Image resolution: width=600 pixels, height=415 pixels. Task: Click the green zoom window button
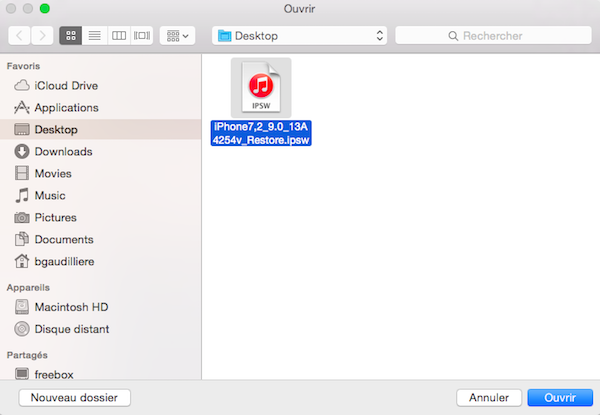coord(45,8)
